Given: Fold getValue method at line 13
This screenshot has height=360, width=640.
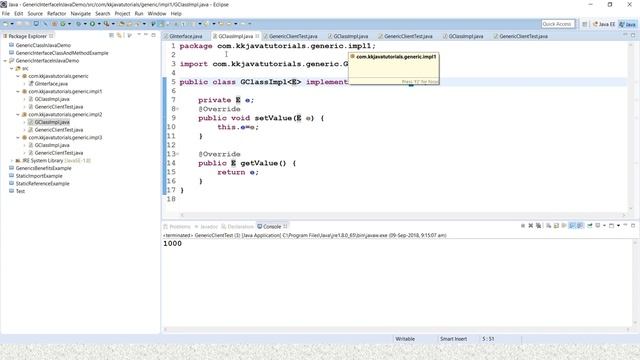Looking at the screenshot, I should (178, 154).
